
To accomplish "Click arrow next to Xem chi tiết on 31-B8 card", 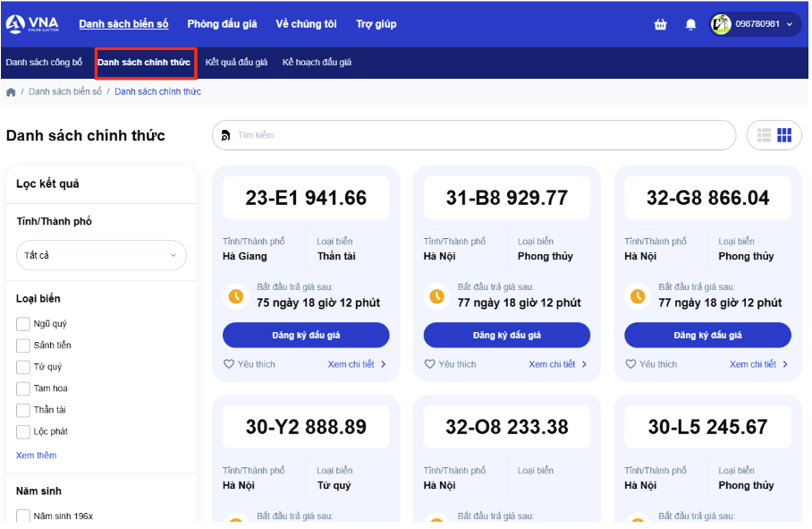I will [x=584, y=364].
